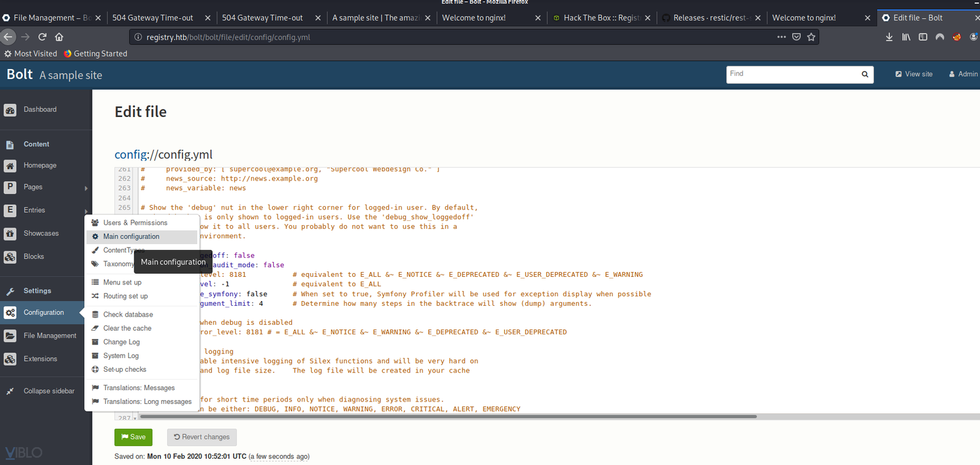Open Getting Started bookmark
The width and height of the screenshot is (980, 465).
coord(96,53)
